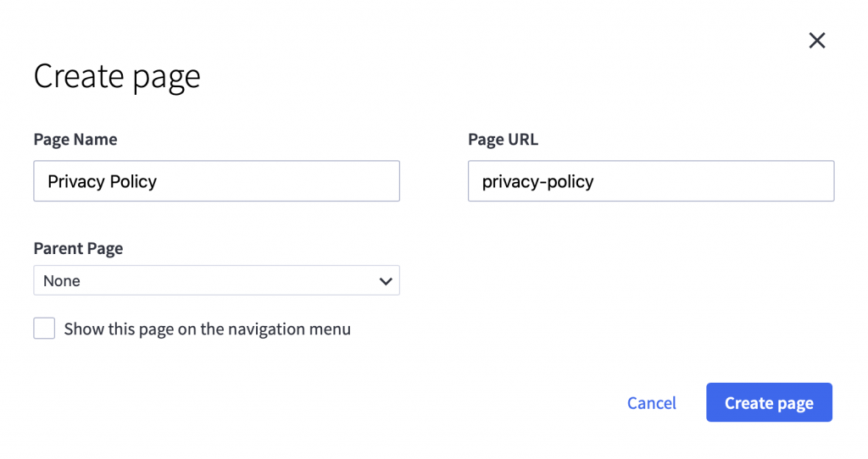Click the "Parent Page" label
The width and height of the screenshot is (868, 459).
coord(78,249)
